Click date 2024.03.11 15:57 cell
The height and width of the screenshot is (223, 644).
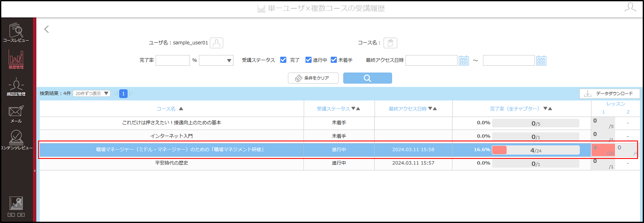pos(413,163)
